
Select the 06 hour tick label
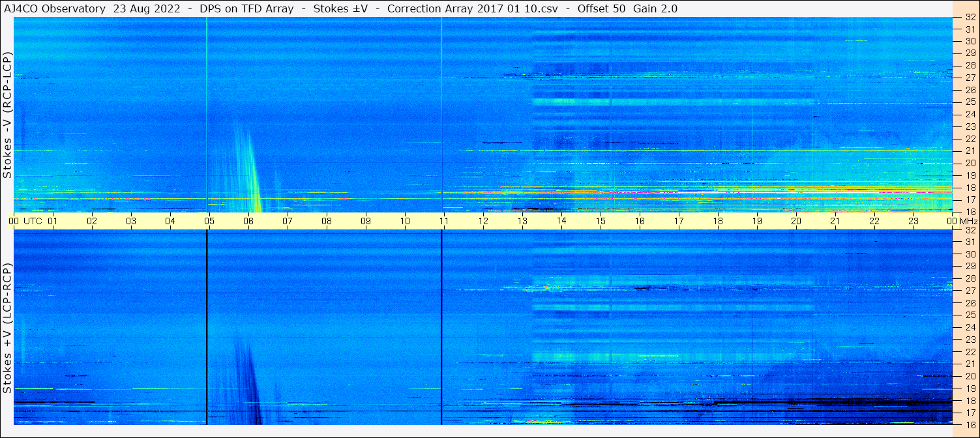248,221
